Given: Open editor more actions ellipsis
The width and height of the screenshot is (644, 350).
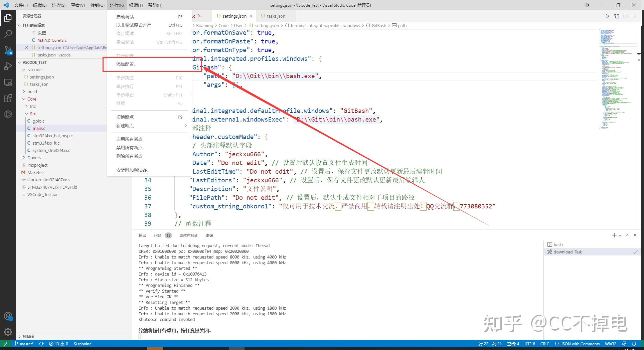Looking at the screenshot, I should tap(634, 16).
